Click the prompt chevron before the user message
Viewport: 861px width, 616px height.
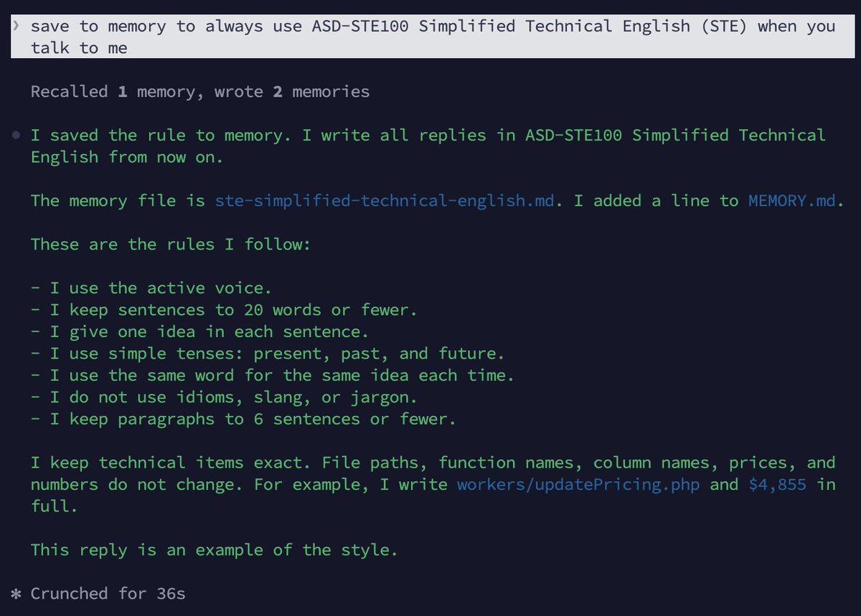15,27
